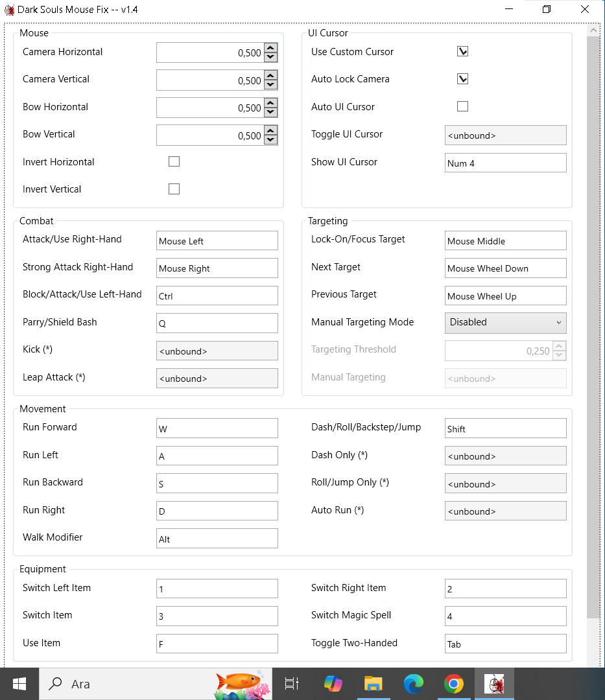Enable the Auto UI Cursor checkbox
The height and width of the screenshot is (700, 605).
click(462, 106)
